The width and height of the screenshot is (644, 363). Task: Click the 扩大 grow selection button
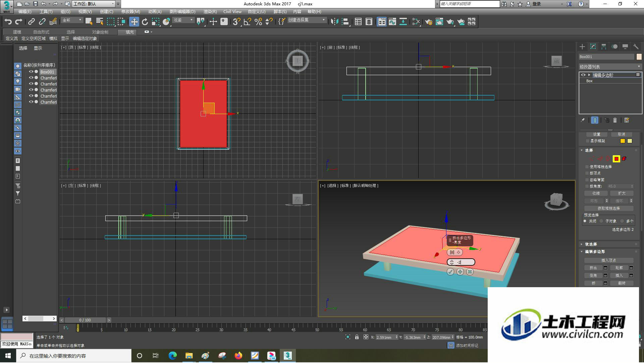622,193
